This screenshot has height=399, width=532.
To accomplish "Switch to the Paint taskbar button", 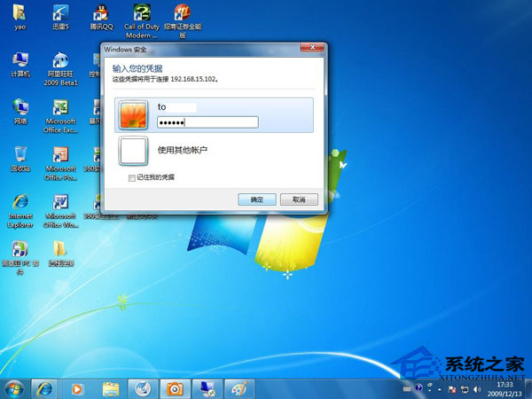I will click(239, 389).
